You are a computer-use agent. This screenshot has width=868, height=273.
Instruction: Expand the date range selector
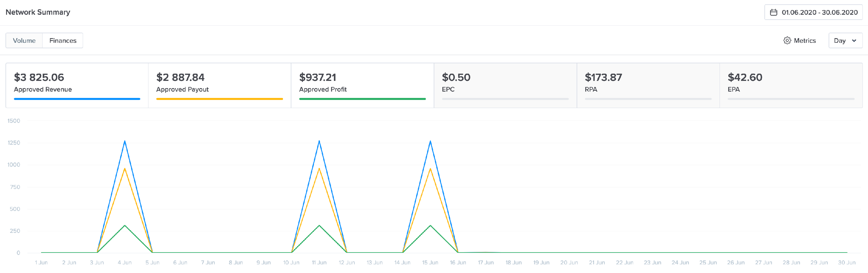(813, 12)
